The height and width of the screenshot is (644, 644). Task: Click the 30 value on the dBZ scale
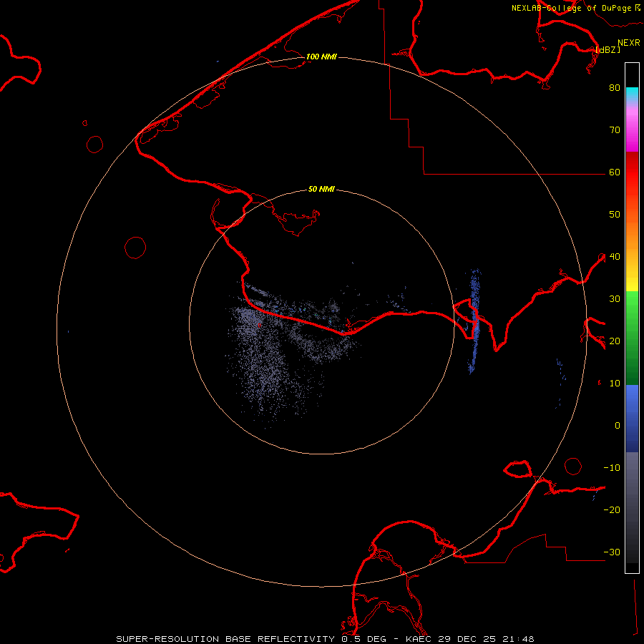pyautogui.click(x=615, y=298)
